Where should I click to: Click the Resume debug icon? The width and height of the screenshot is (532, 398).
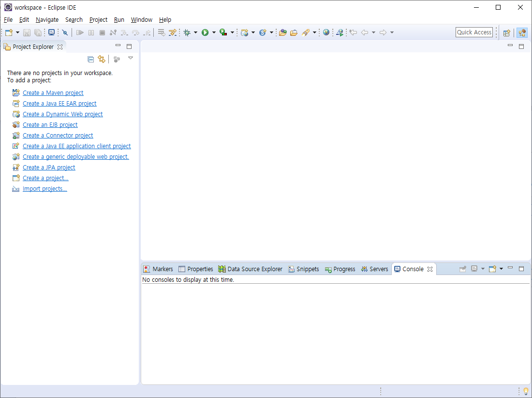pyautogui.click(x=80, y=32)
